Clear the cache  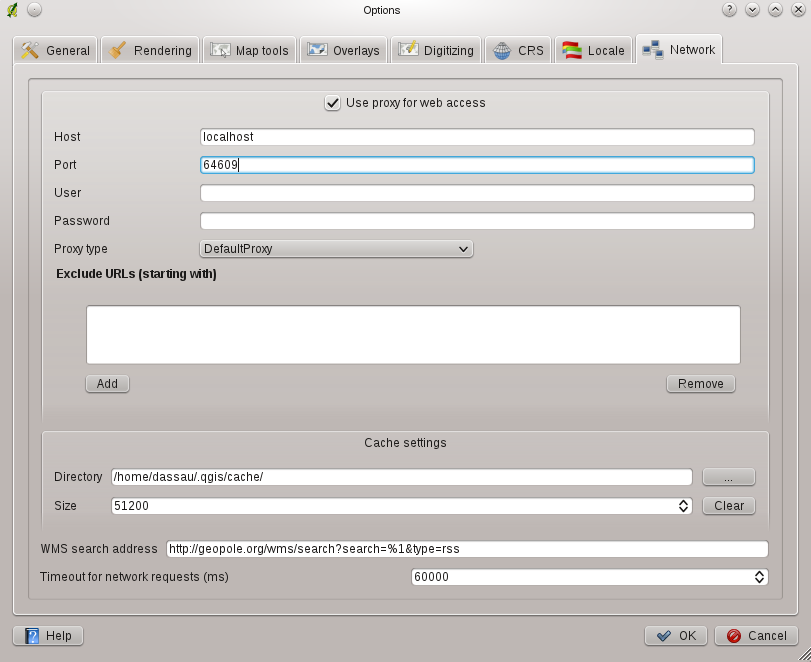pos(729,506)
